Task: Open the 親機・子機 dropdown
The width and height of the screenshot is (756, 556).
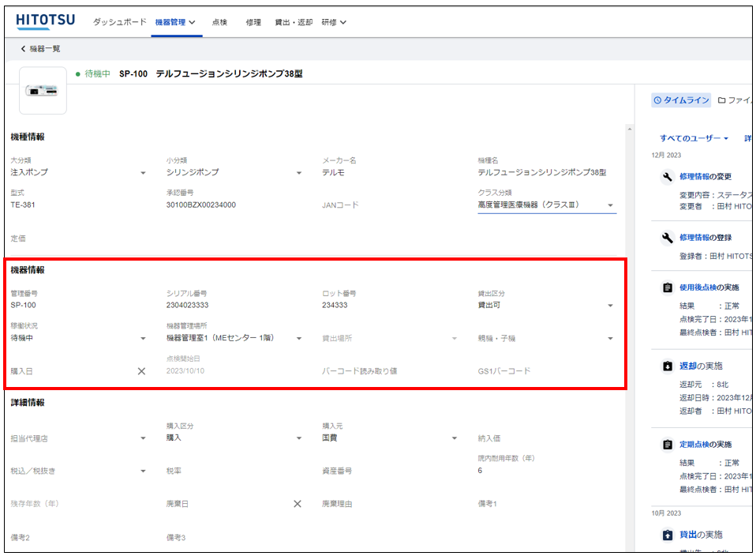Action: (x=547, y=338)
